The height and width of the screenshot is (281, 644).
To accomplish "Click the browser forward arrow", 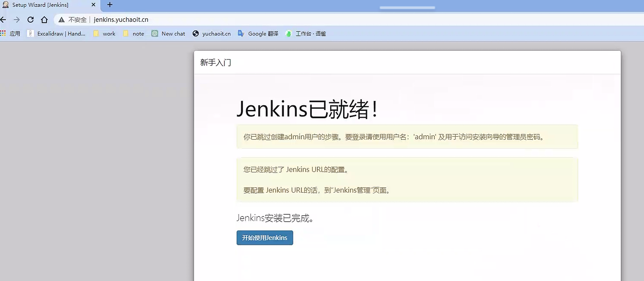I will (17, 20).
